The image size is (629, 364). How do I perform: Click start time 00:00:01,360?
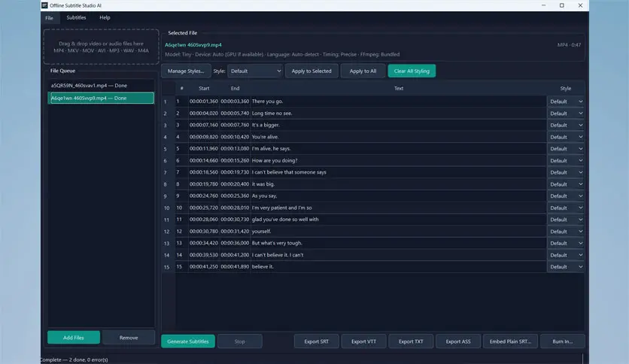[204, 102]
